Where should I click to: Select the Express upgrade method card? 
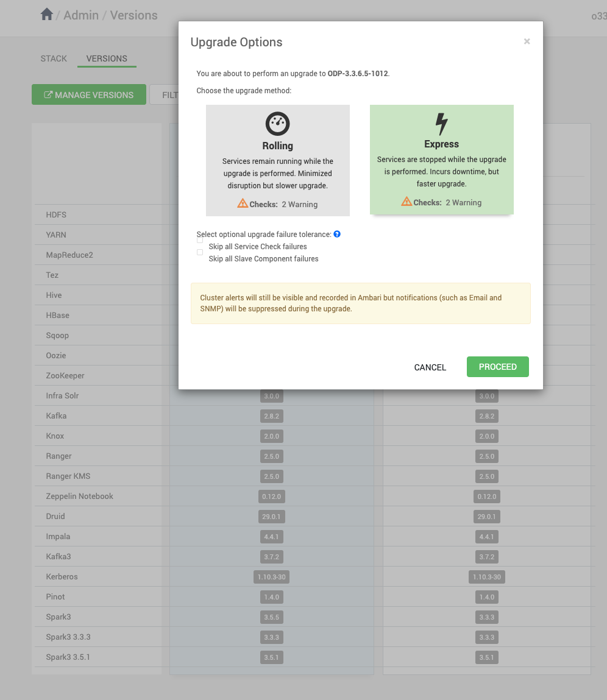(x=442, y=160)
